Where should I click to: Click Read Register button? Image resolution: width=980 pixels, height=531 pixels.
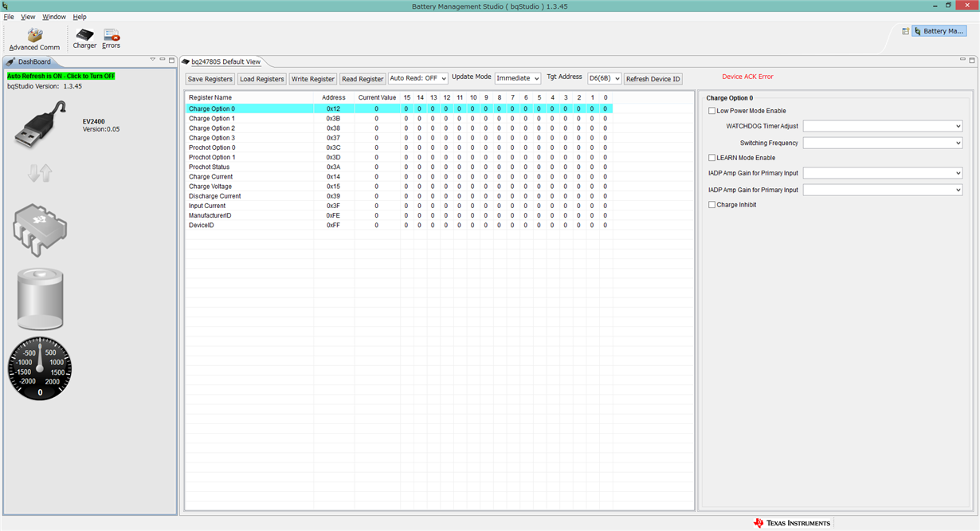[363, 79]
